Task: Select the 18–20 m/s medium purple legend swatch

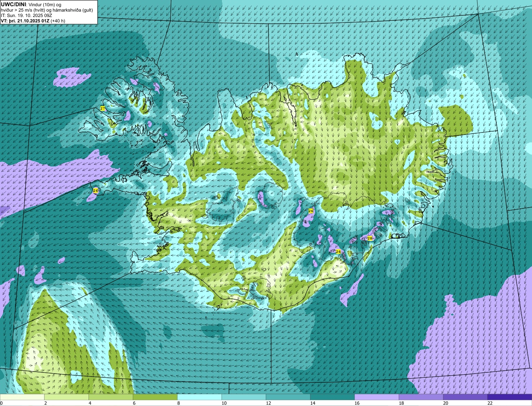Action: [x=421, y=397]
